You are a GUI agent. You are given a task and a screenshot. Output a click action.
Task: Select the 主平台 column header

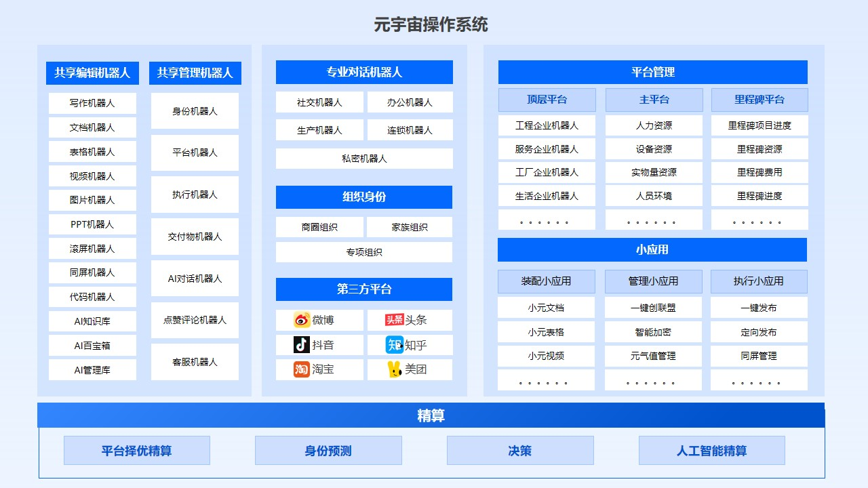click(654, 100)
